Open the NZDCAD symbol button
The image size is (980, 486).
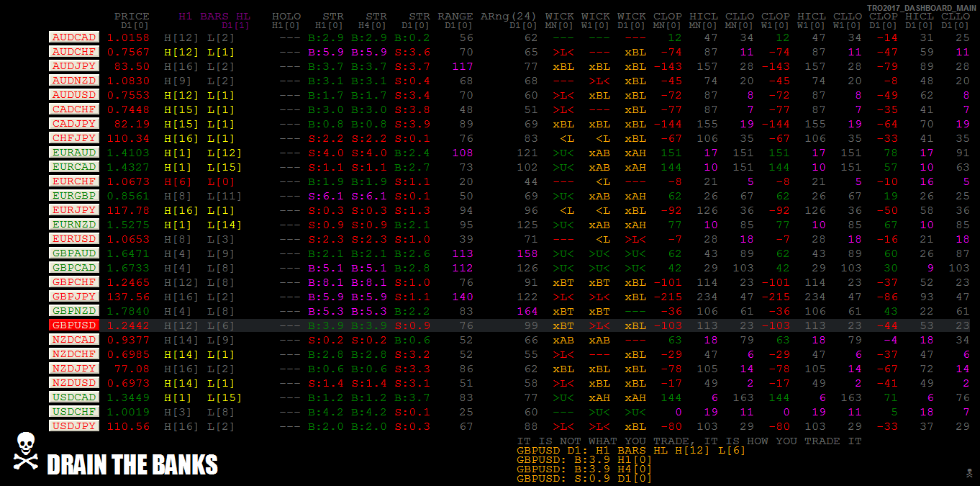(73, 339)
